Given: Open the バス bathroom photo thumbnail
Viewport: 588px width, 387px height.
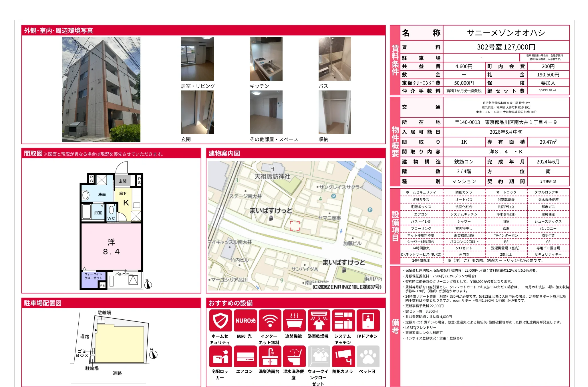Looking at the screenshot, I should [335, 59].
